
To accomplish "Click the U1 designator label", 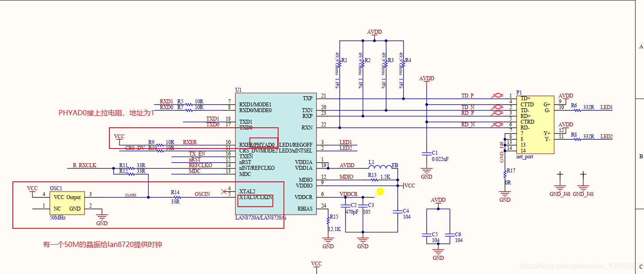I will pos(239,90).
